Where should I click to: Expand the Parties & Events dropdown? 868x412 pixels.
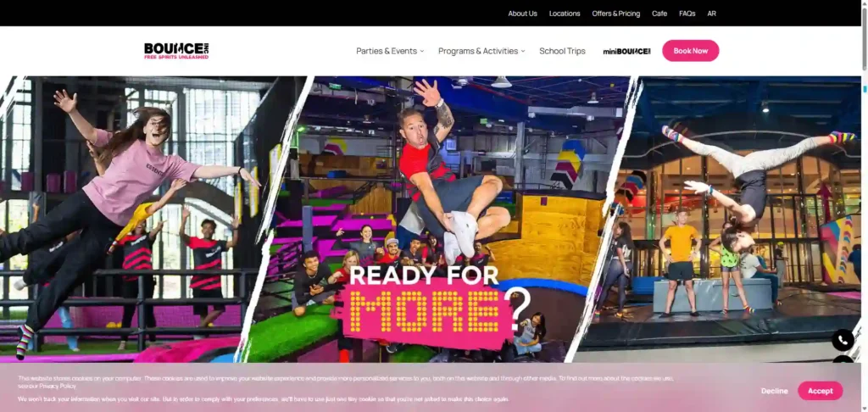click(390, 51)
